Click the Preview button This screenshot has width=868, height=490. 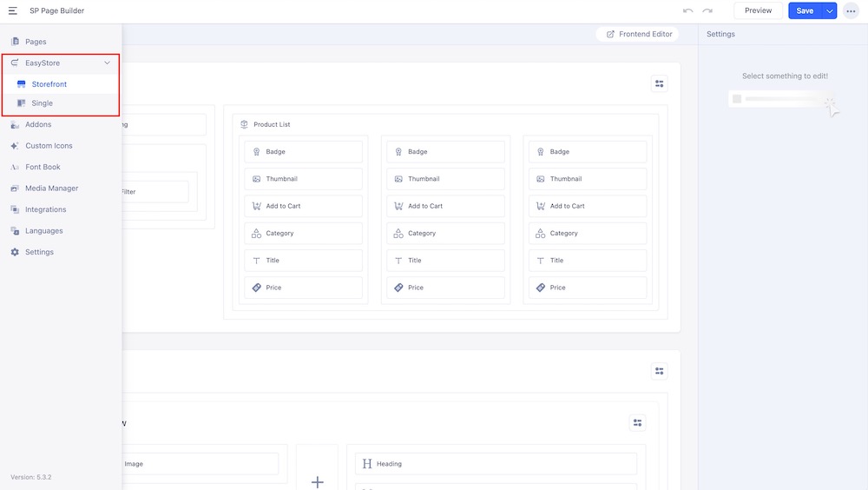pyautogui.click(x=758, y=10)
